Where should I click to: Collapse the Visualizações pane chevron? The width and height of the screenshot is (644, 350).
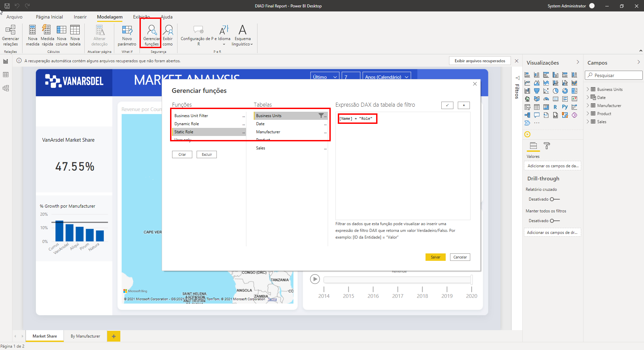coord(578,62)
